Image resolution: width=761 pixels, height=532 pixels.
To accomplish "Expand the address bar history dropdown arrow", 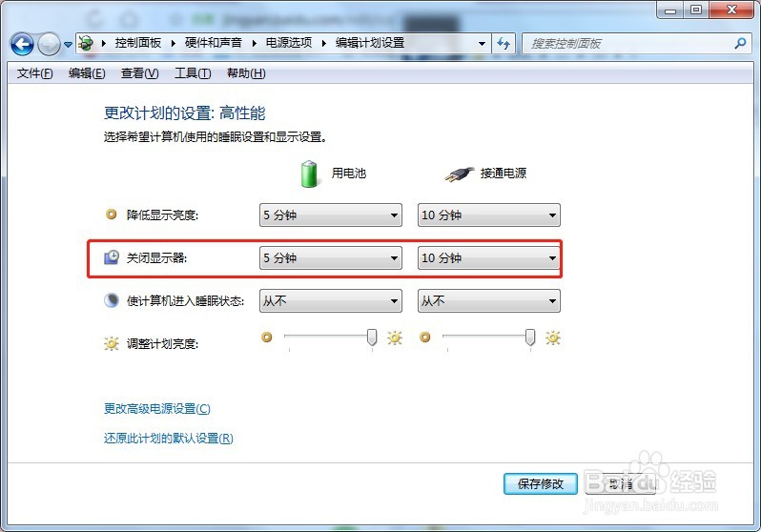I will pyautogui.click(x=482, y=44).
